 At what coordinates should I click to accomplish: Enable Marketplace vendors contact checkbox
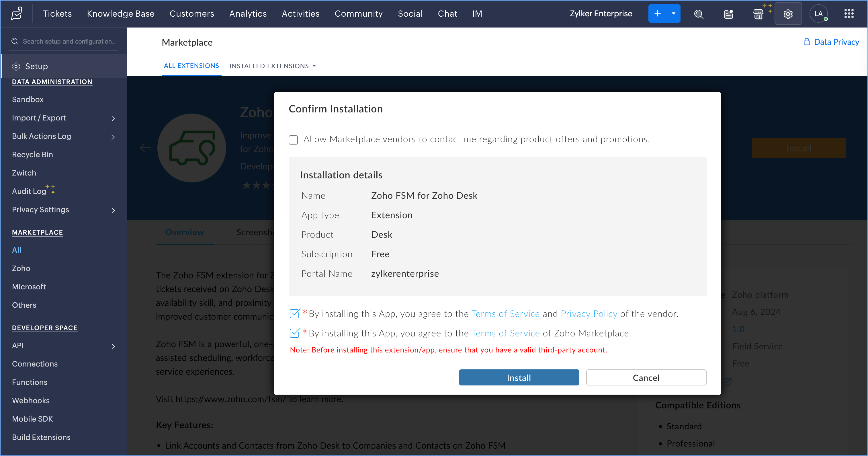click(x=293, y=140)
